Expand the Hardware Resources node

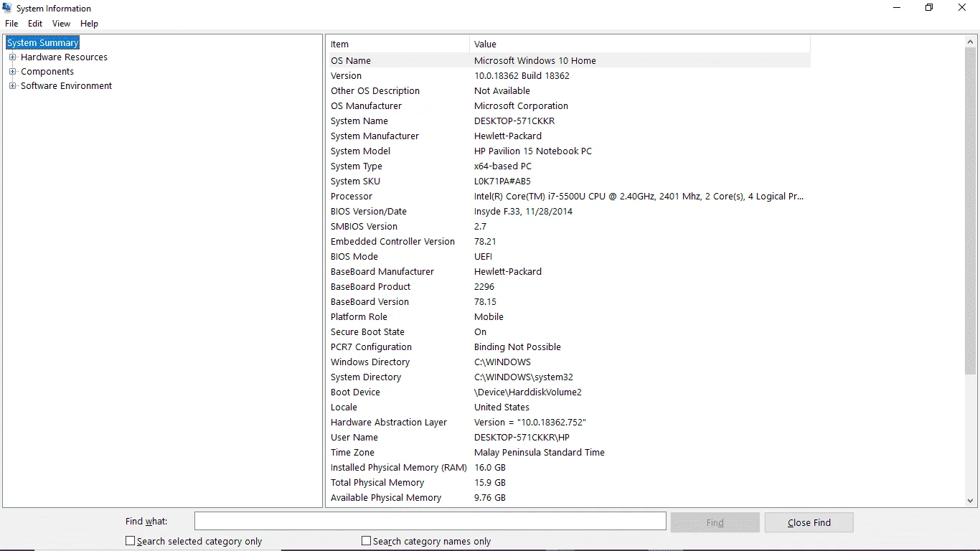pyautogui.click(x=12, y=57)
